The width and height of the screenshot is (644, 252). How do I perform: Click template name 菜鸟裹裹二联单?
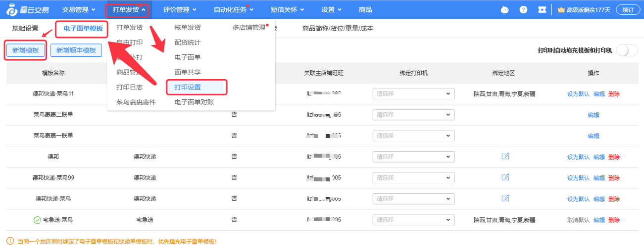point(53,115)
